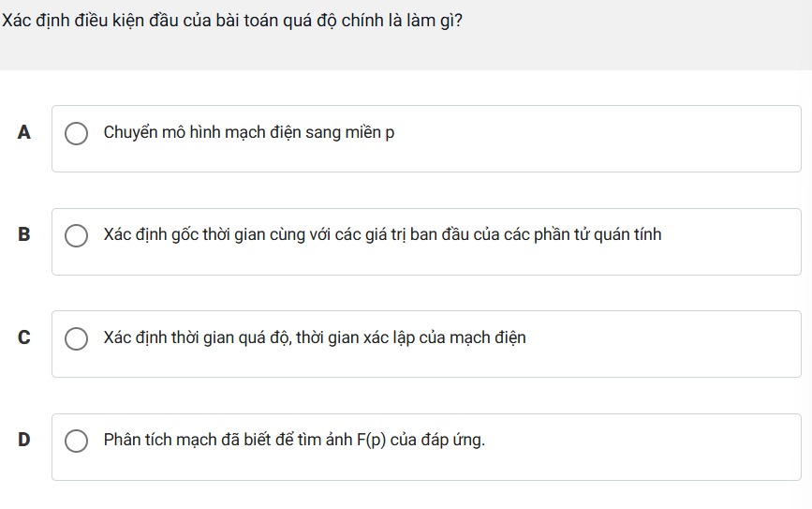
Task: Choose answer text starting 'Xác định gốc thời gian'
Action: (382, 234)
